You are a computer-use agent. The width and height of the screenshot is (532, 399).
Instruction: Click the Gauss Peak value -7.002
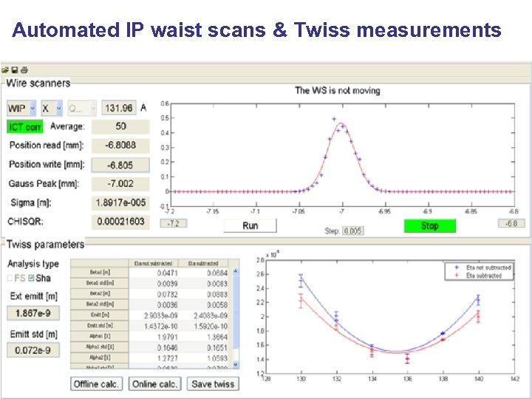pyautogui.click(x=120, y=184)
